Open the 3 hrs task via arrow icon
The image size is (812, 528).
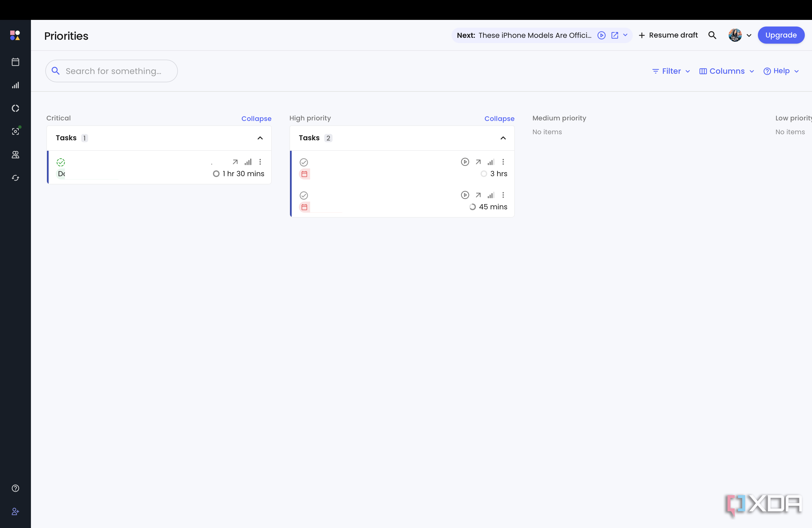[478, 162]
